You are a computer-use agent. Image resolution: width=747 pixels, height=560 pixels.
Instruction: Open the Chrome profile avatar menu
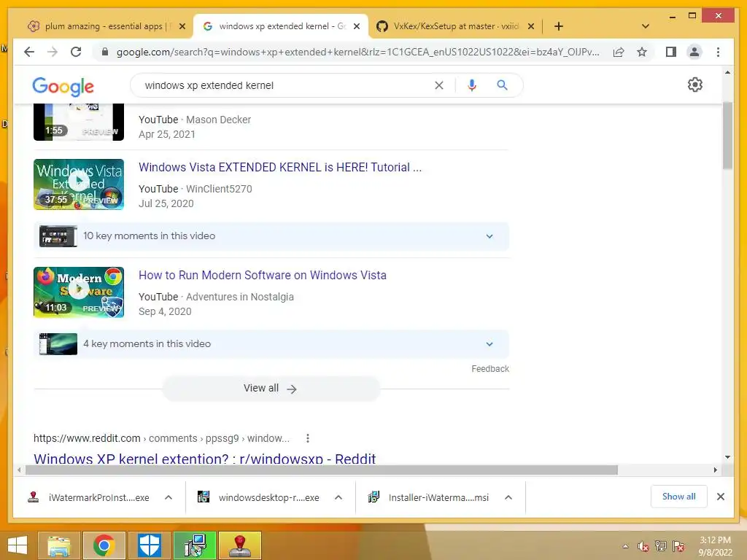coord(694,52)
